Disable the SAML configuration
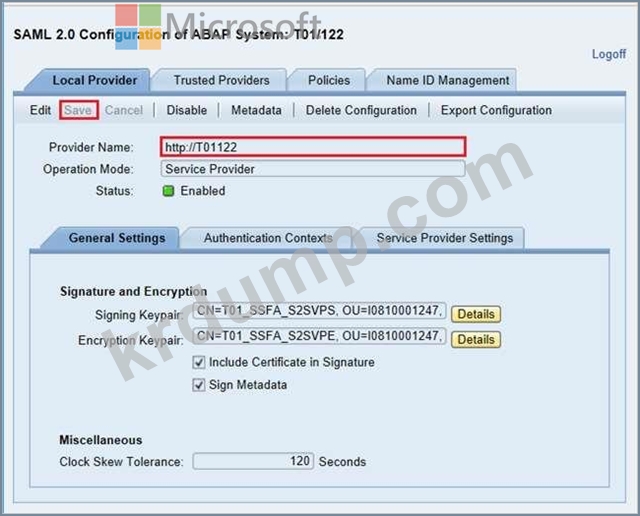The image size is (640, 516). coord(187,110)
